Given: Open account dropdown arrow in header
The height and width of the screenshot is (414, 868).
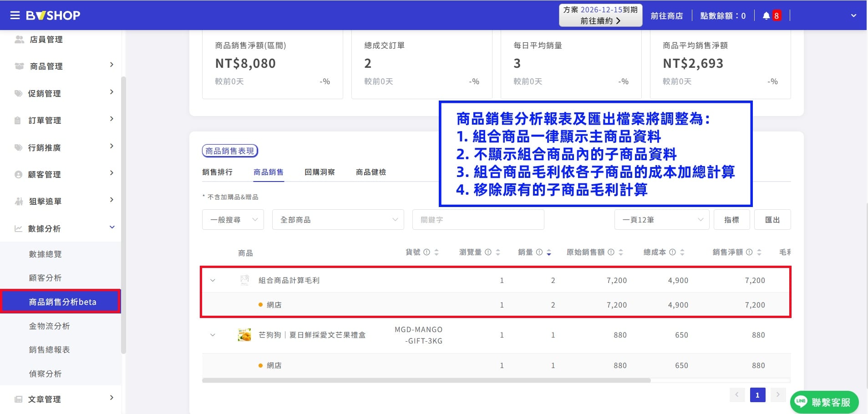Looking at the screenshot, I should (x=853, y=15).
